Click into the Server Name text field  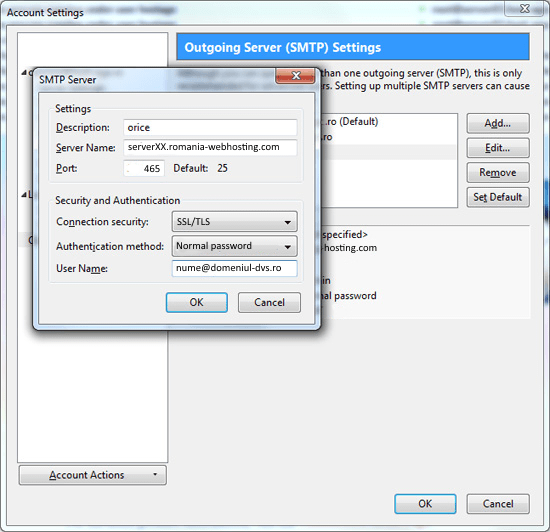[210, 147]
